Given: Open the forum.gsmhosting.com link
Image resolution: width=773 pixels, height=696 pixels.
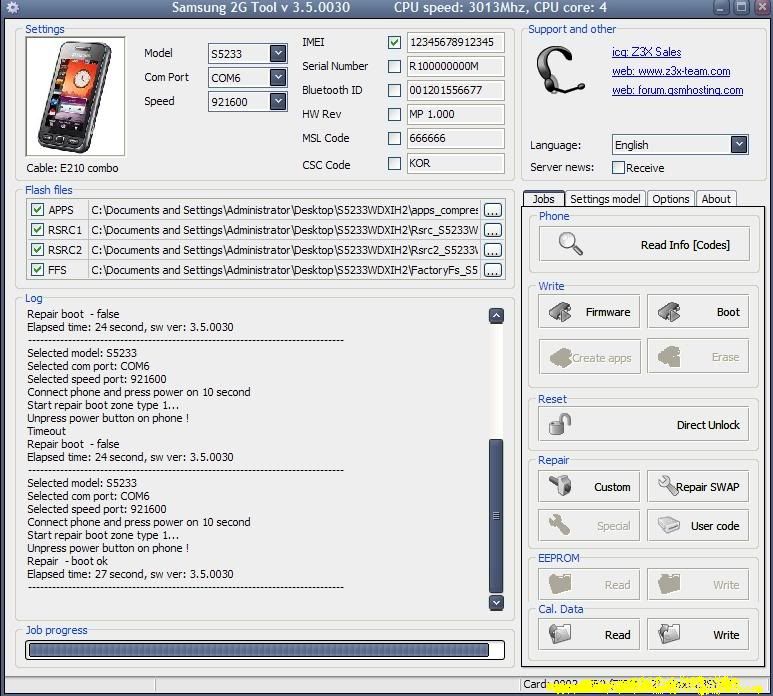Looking at the screenshot, I should [x=677, y=90].
